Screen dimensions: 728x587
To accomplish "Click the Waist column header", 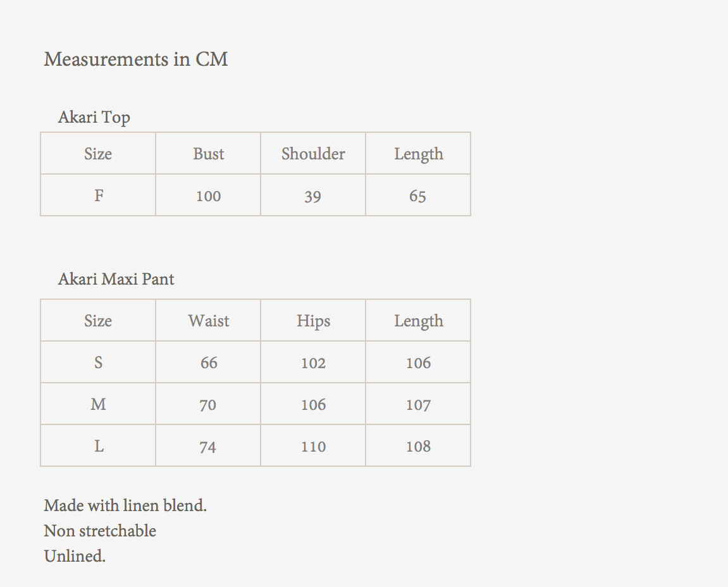I will tap(209, 321).
